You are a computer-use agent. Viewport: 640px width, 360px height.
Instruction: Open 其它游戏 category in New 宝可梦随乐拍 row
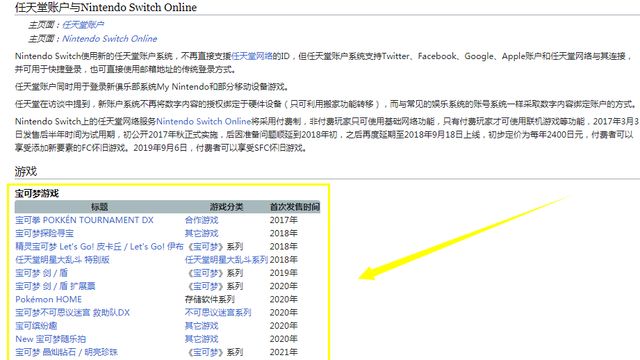pos(202,339)
